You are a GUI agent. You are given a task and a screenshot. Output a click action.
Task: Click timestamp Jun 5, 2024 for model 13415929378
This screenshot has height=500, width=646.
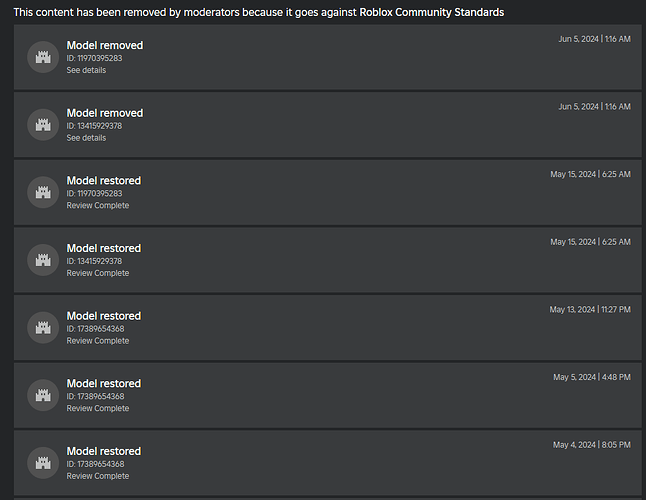click(x=594, y=106)
